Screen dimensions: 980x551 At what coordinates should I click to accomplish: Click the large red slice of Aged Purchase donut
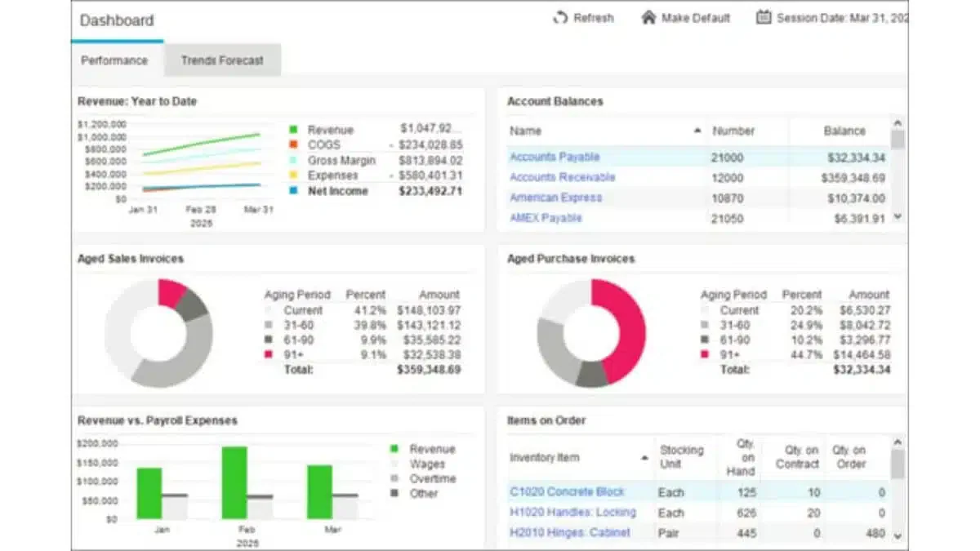tap(627, 331)
